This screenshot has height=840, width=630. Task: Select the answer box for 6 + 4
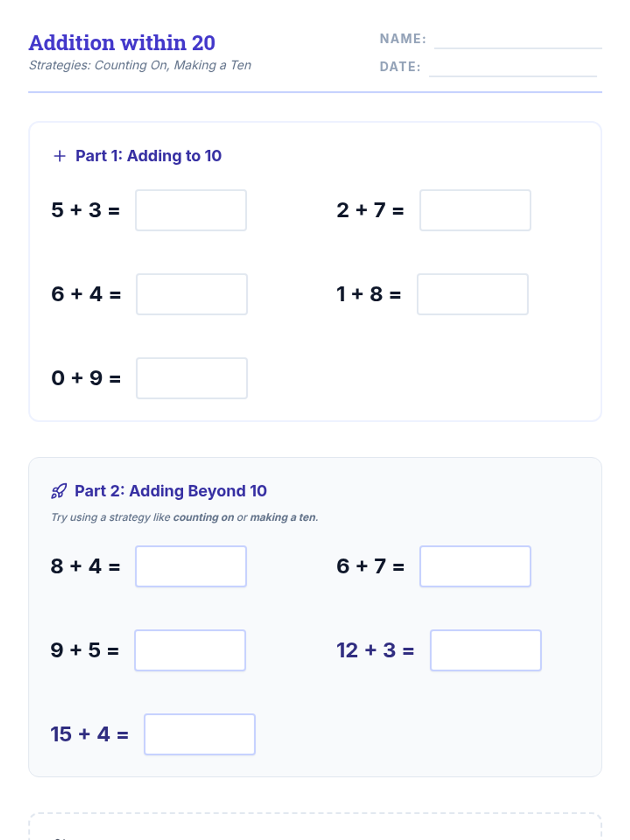[192, 295]
